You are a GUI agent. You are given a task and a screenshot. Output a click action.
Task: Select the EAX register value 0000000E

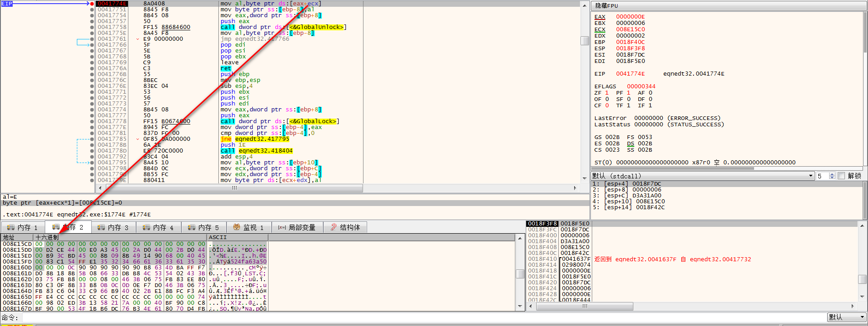point(630,17)
